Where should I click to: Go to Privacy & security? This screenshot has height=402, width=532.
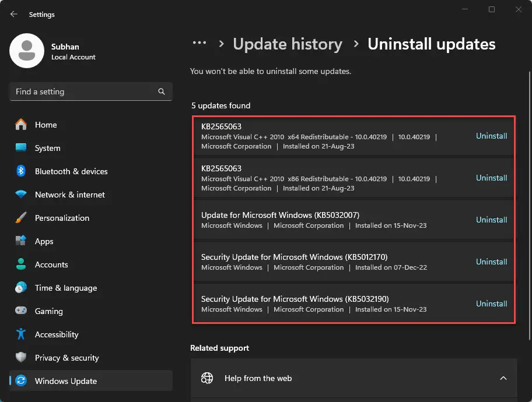click(x=91, y=358)
